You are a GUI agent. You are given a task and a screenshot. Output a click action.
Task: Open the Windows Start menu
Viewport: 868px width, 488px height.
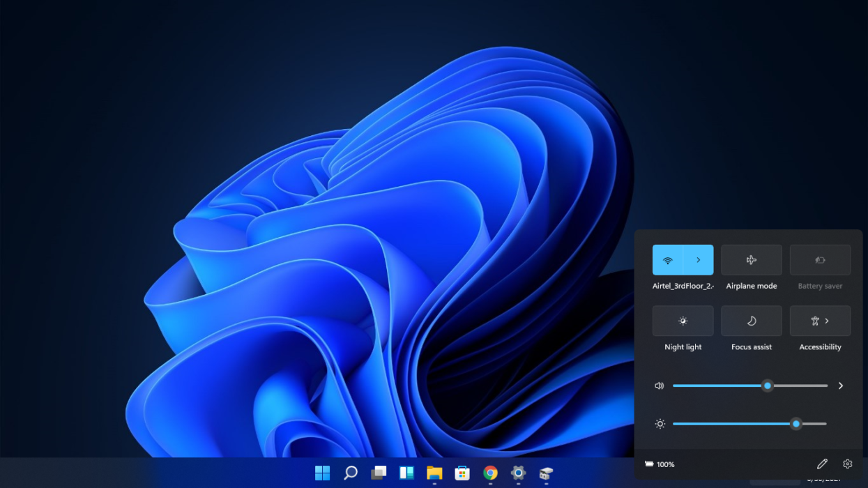point(322,473)
